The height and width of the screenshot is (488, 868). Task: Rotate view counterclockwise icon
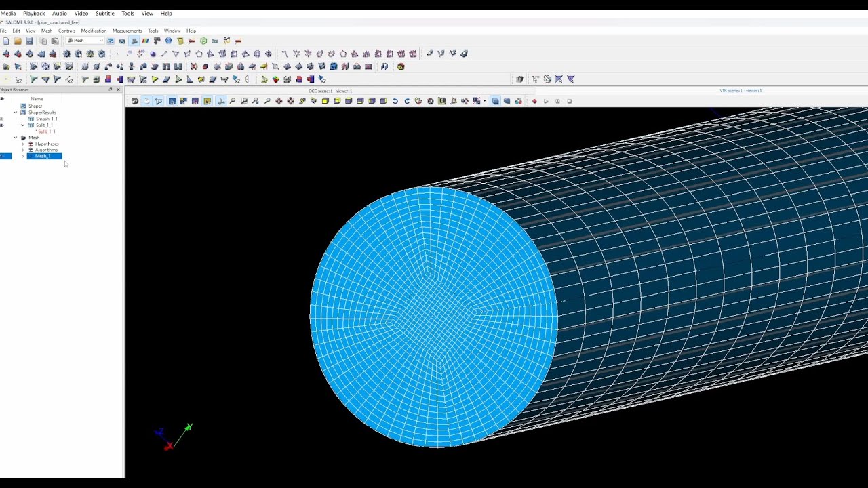395,101
